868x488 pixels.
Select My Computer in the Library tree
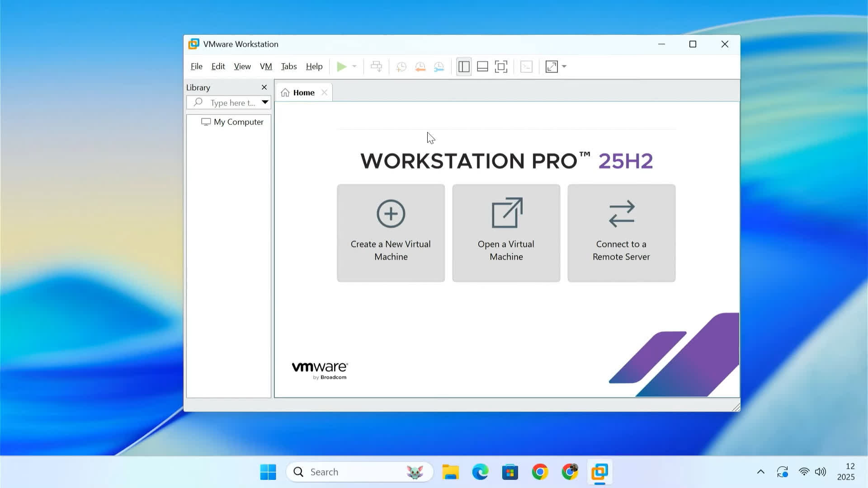[x=238, y=122]
